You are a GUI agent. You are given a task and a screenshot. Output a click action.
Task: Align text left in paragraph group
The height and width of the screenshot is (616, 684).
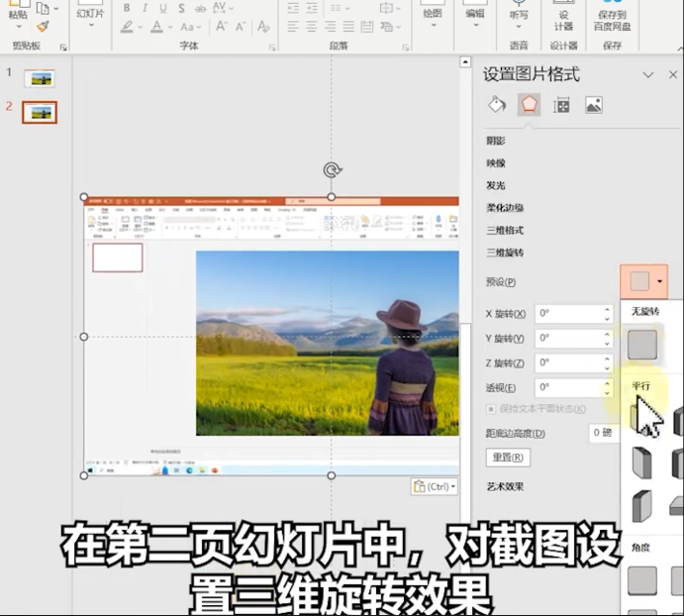point(293,27)
